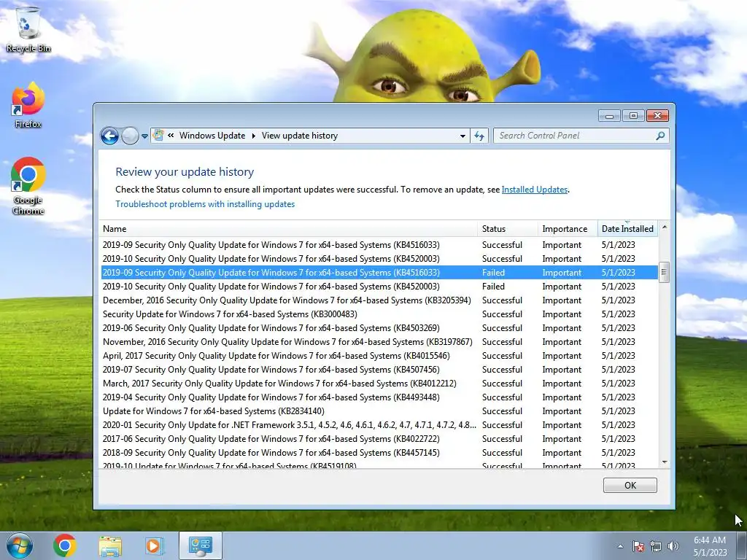Open the Action Center flag tray icon

click(638, 546)
